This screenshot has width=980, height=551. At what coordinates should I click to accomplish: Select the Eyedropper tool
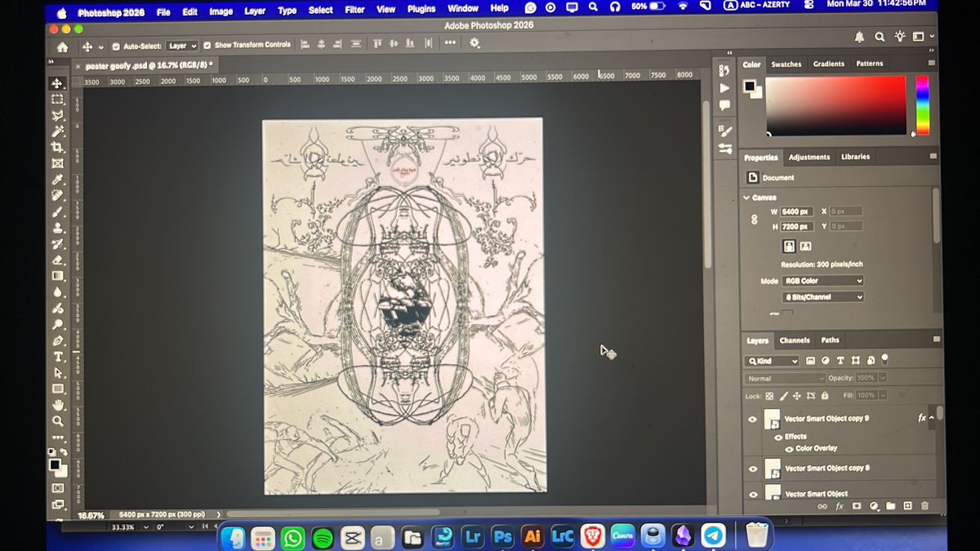(x=57, y=180)
